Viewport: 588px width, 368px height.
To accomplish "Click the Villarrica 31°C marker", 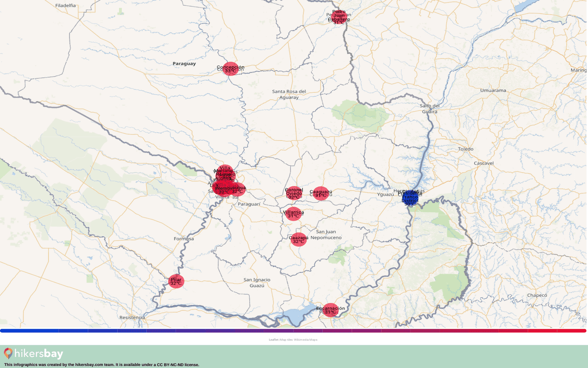I will click(293, 214).
